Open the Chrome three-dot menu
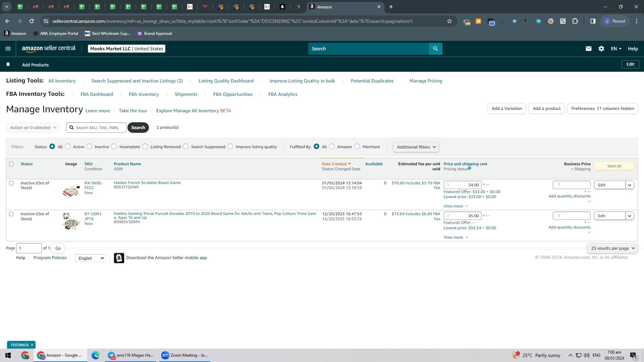Screen dimensions: 644x362 637,21
